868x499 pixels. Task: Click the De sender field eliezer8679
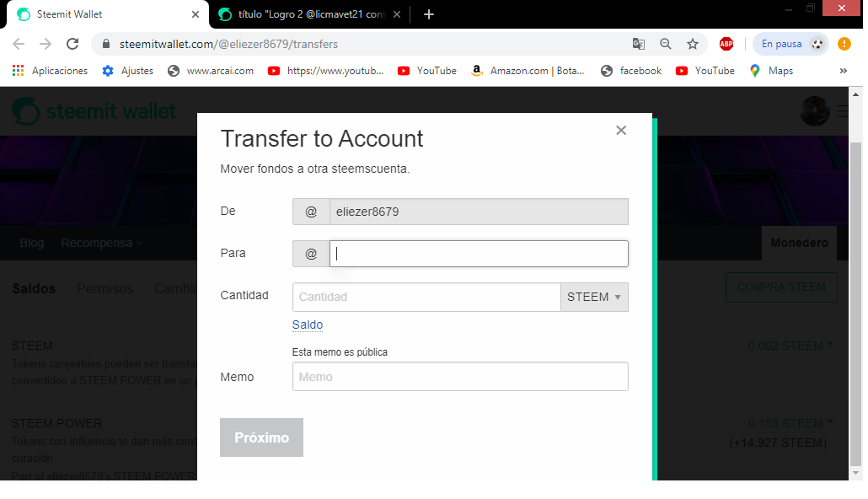coord(479,212)
